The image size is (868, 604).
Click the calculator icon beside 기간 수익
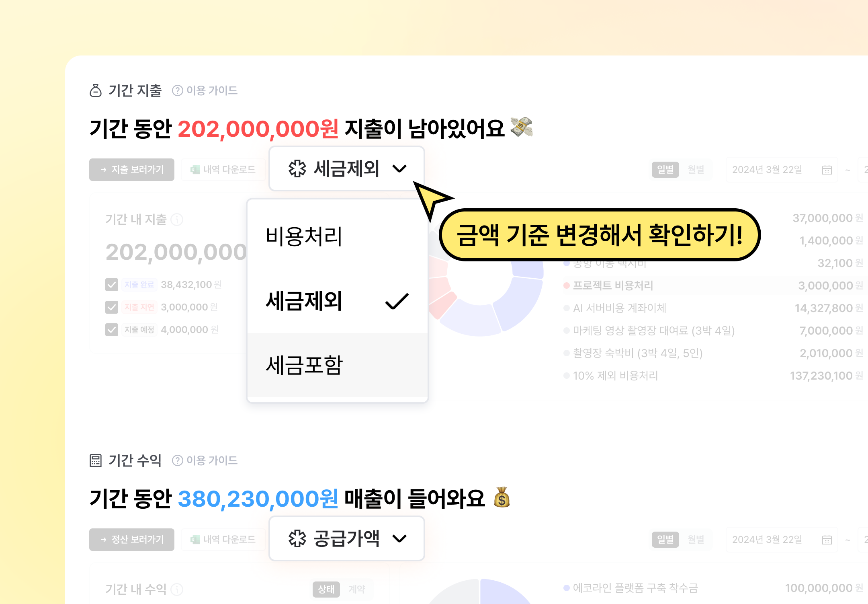96,460
